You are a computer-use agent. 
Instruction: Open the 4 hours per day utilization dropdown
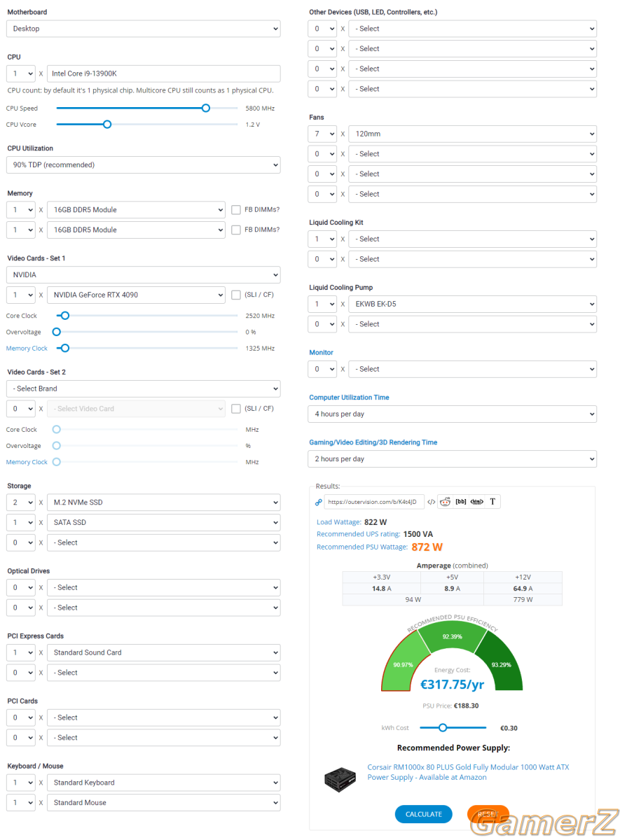tap(453, 414)
